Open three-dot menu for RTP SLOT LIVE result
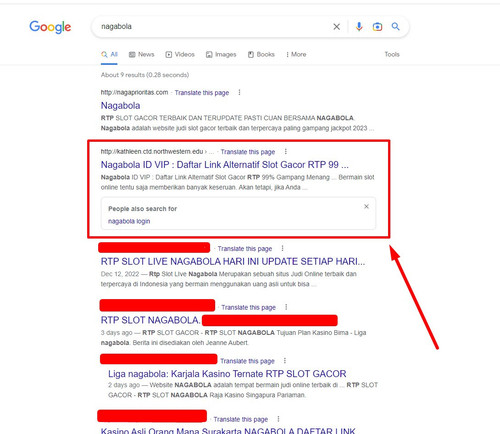 tap(283, 248)
